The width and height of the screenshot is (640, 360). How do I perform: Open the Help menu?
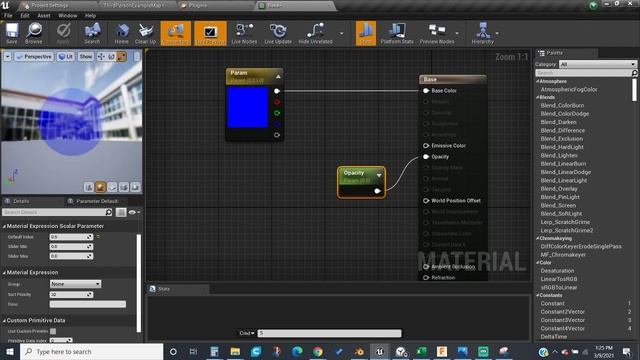90,16
